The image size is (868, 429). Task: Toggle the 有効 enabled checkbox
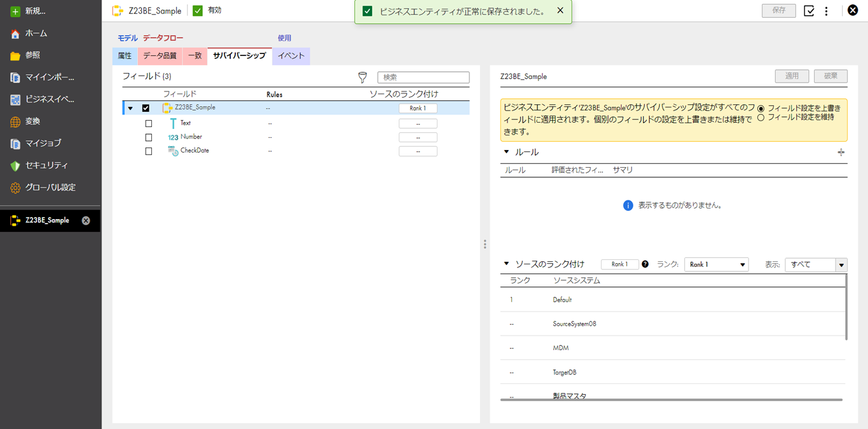[198, 10]
